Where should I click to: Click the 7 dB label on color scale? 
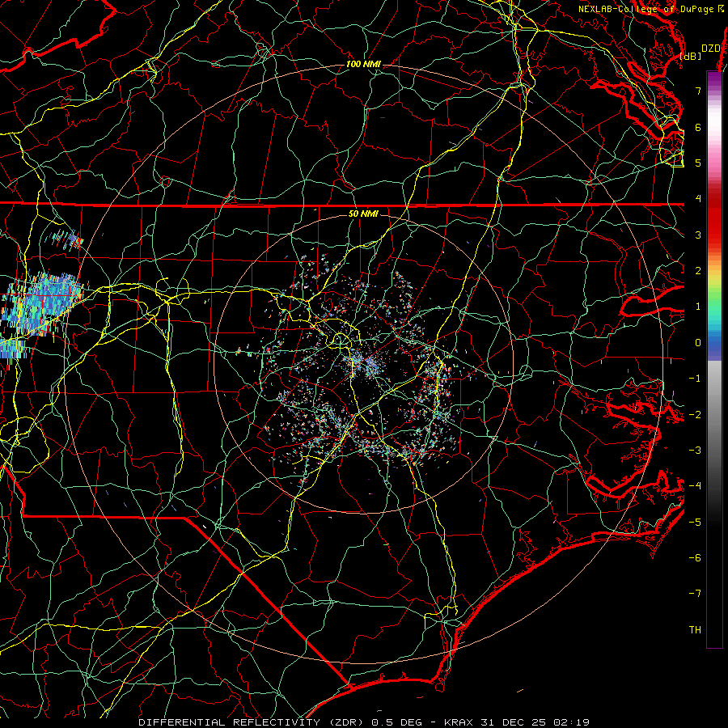(x=698, y=91)
